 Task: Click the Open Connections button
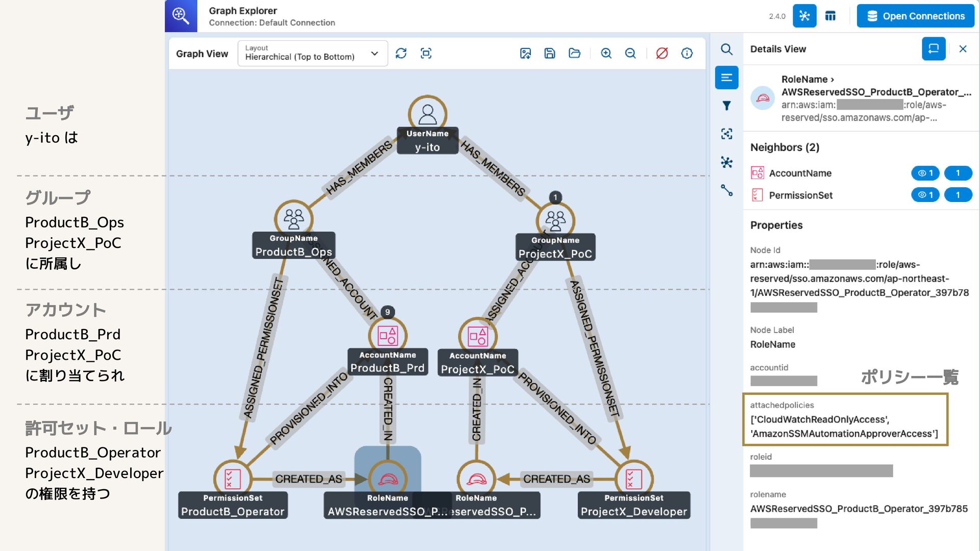915,16
